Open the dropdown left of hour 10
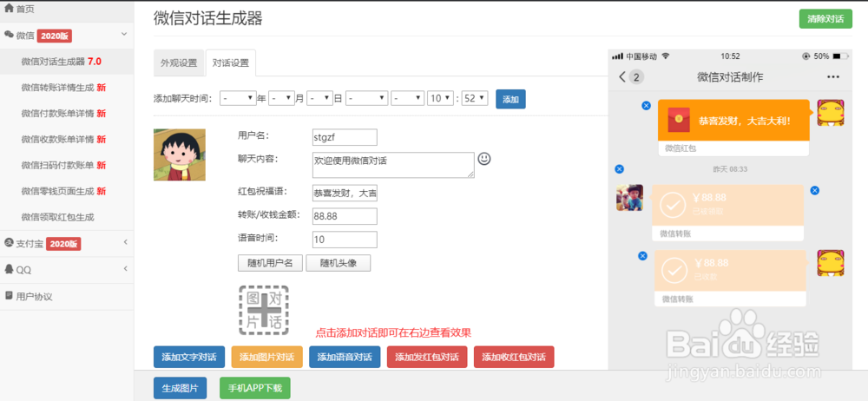Viewport: 868px width, 401px height. click(x=407, y=98)
